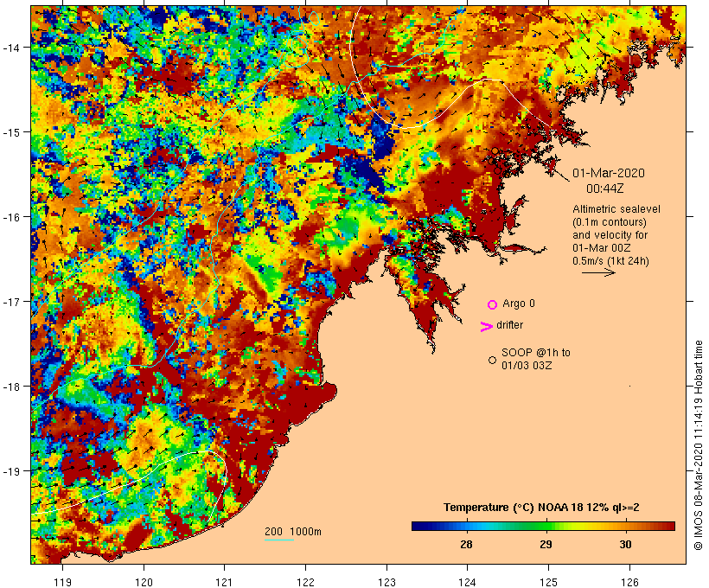This screenshot has width=709, height=588.
Task: Click the latitude label -16
Action: (x=11, y=217)
